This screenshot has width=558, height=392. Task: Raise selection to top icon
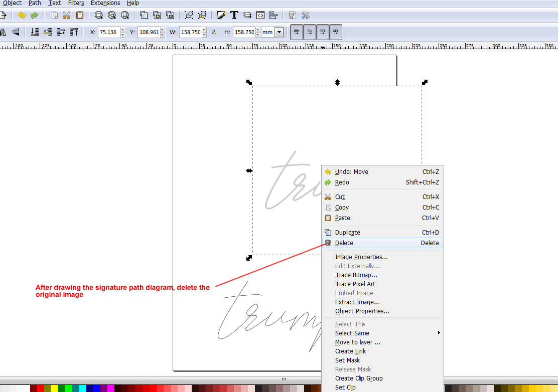click(74, 32)
